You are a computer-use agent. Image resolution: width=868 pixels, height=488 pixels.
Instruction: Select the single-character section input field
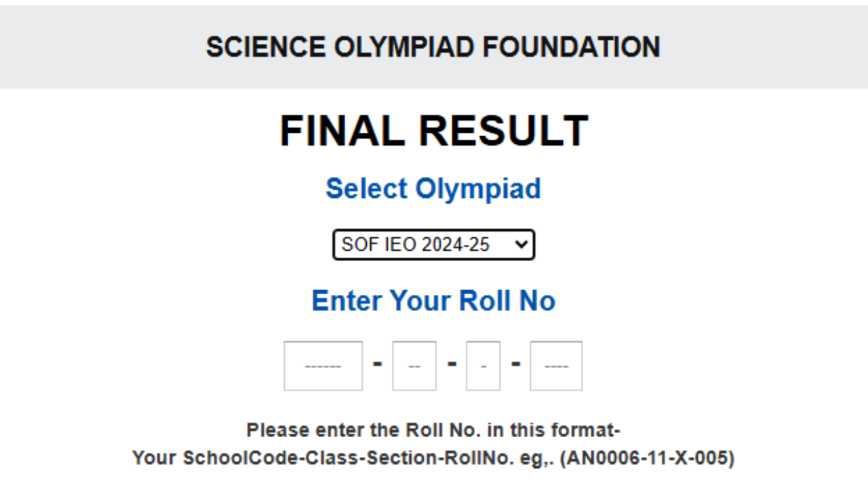[483, 366]
